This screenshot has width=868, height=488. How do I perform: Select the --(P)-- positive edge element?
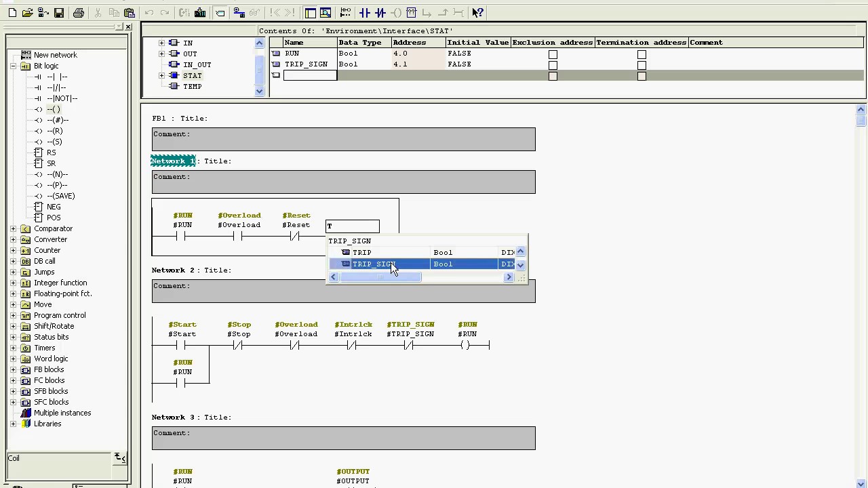point(57,185)
